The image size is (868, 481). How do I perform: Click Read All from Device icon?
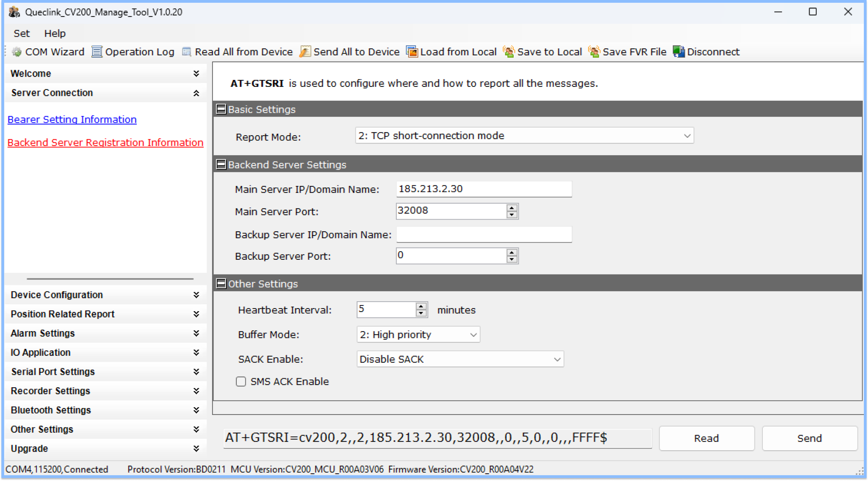[187, 52]
